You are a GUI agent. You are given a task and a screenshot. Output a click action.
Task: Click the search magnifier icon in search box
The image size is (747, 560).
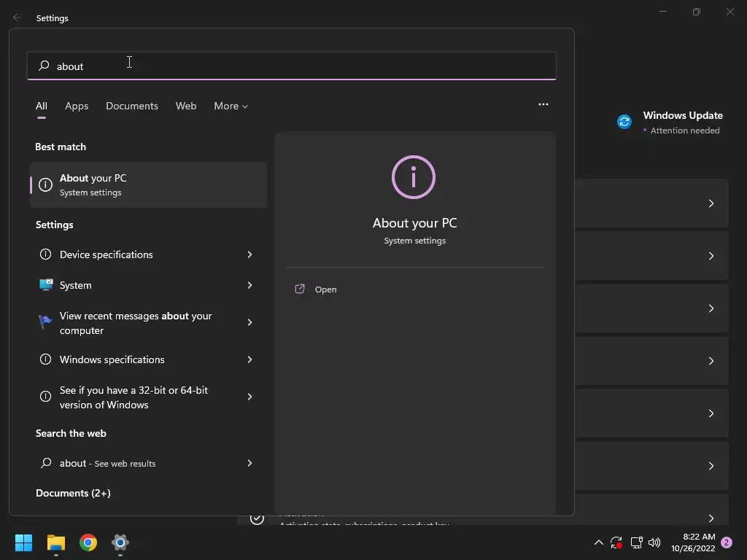[x=44, y=65]
